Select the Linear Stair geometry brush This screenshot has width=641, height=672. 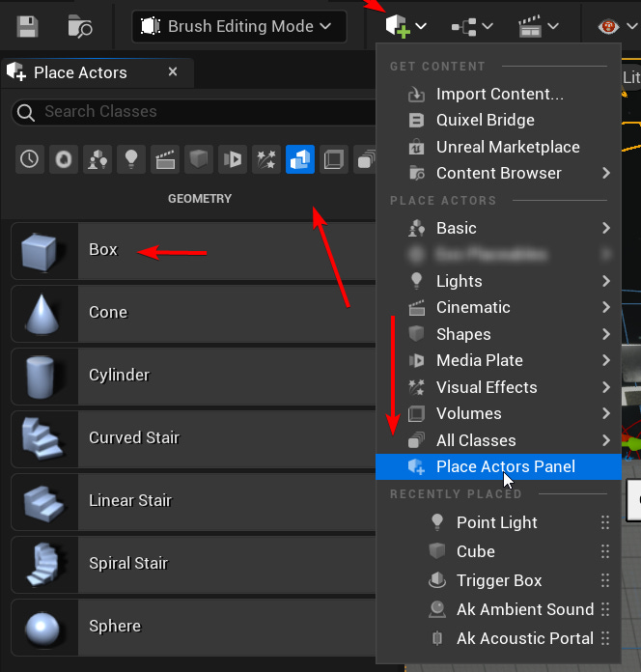tap(193, 501)
